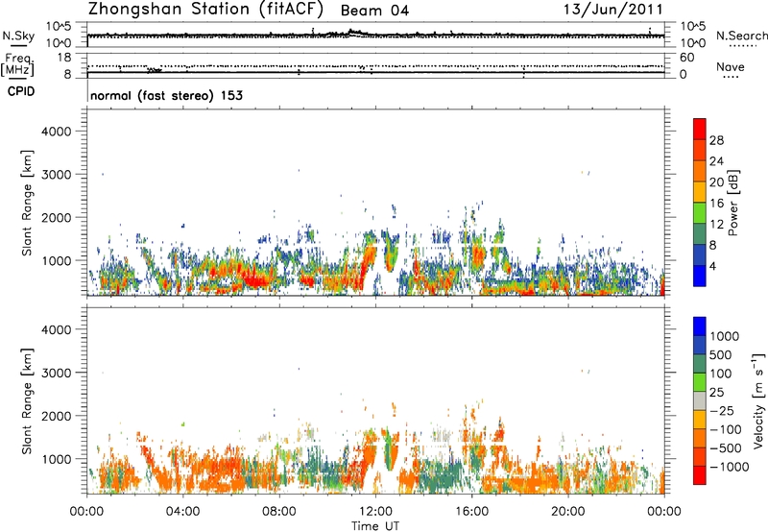The image size is (768, 532).
Task: Click the 3000 tick of the power panel
Action: (57, 175)
